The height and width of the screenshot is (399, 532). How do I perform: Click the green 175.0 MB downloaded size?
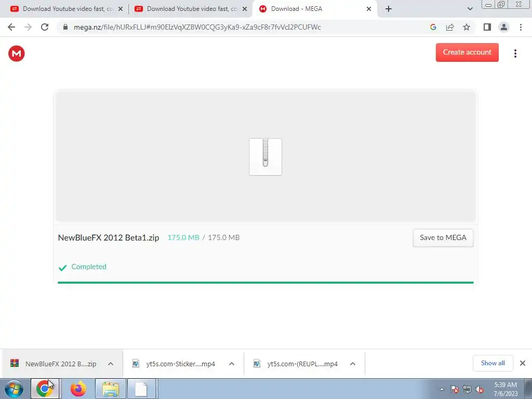(183, 237)
